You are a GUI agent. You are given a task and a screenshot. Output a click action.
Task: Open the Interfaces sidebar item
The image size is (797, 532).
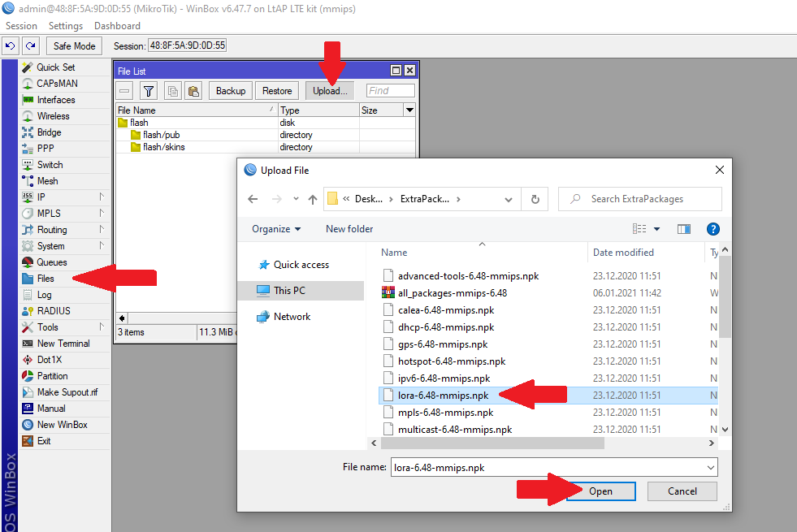(64, 100)
